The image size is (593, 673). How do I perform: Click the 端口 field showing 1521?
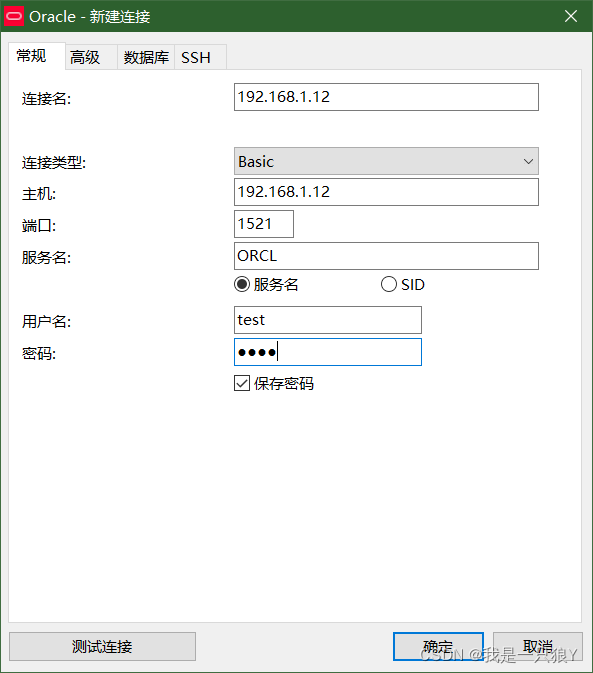click(264, 224)
